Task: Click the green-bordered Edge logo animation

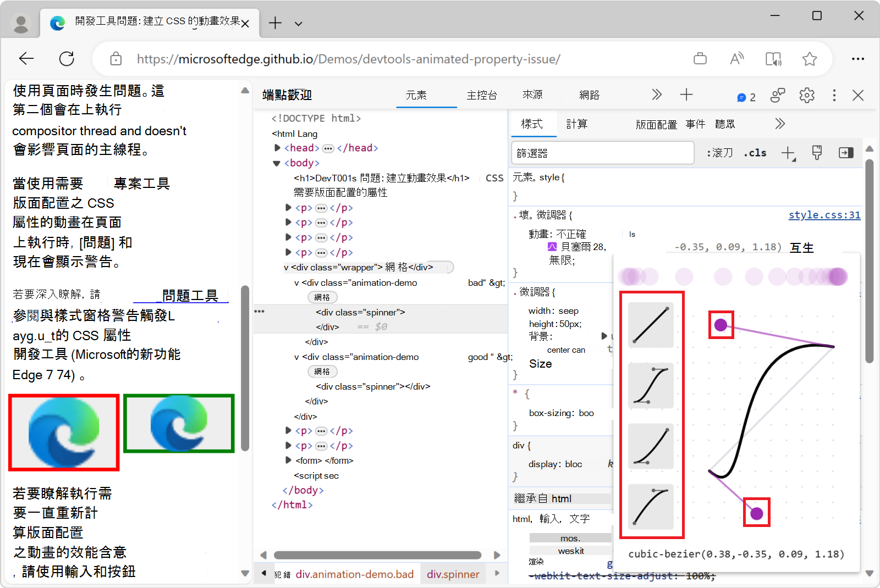Action: 179,424
